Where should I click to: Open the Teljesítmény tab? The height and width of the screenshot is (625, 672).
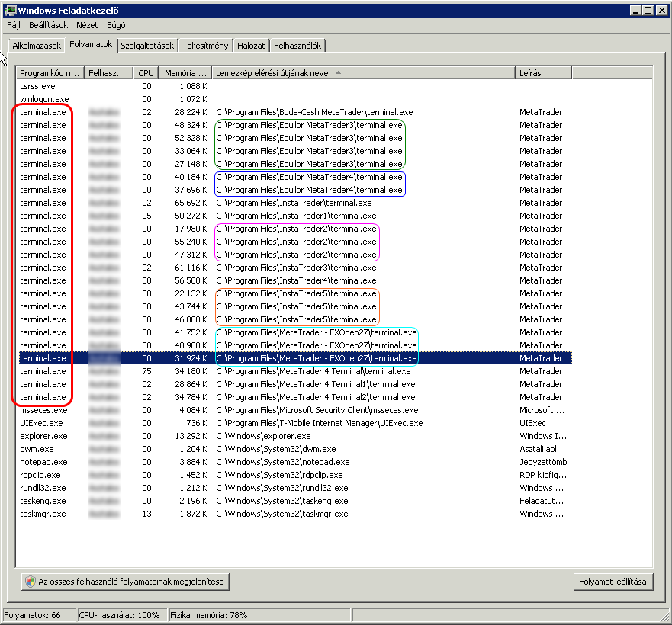(205, 46)
